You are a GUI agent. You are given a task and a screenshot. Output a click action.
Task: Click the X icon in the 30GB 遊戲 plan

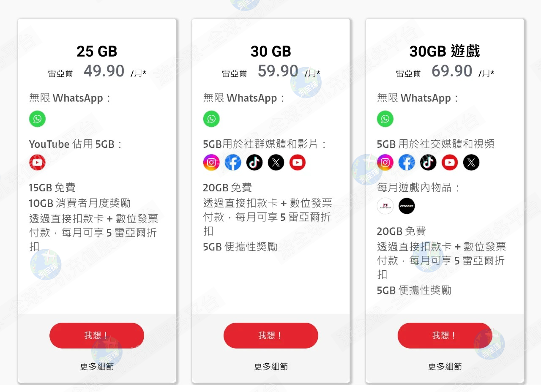click(471, 163)
